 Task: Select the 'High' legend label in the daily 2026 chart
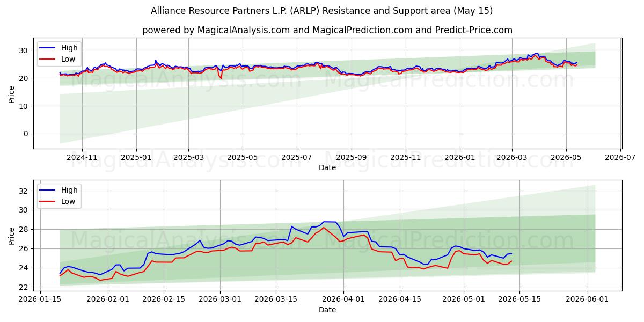tap(69, 190)
